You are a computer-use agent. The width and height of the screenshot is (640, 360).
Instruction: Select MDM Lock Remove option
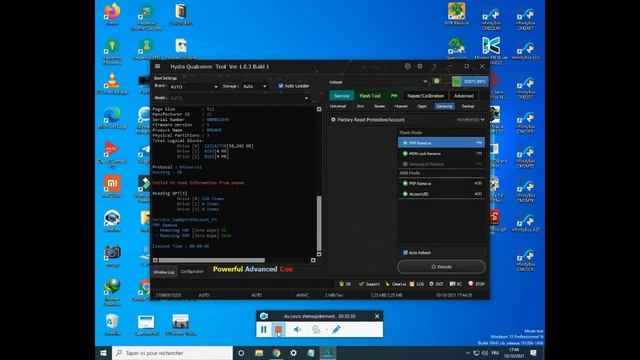click(x=441, y=153)
